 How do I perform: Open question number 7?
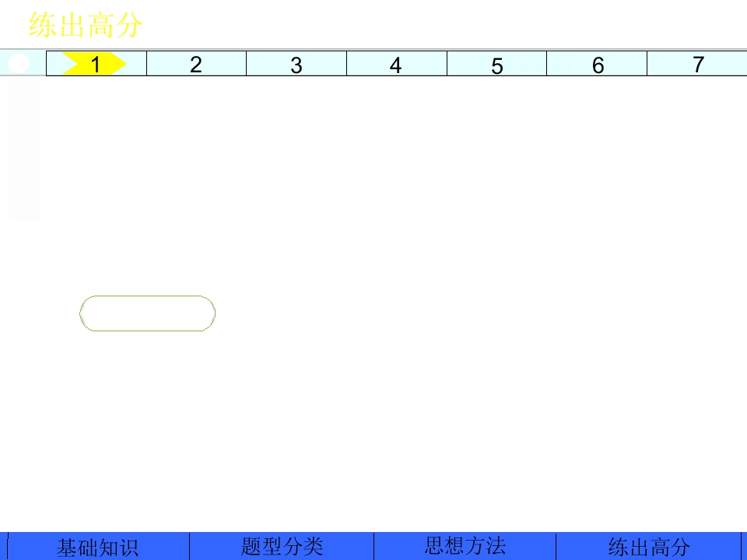pos(697,64)
